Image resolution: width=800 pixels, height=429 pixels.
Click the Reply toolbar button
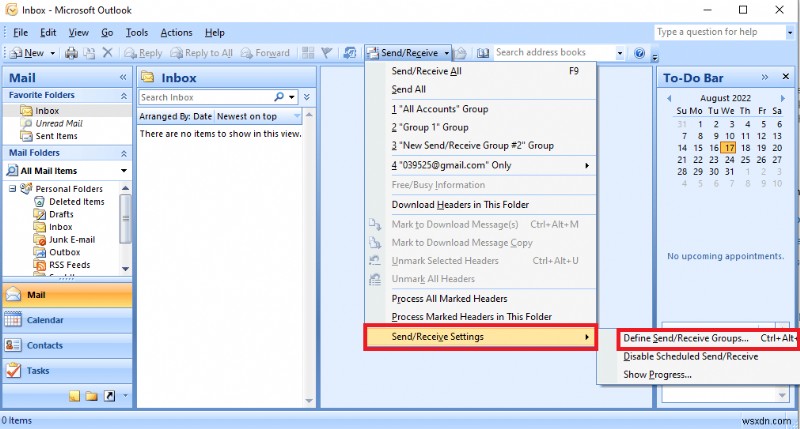pos(143,53)
